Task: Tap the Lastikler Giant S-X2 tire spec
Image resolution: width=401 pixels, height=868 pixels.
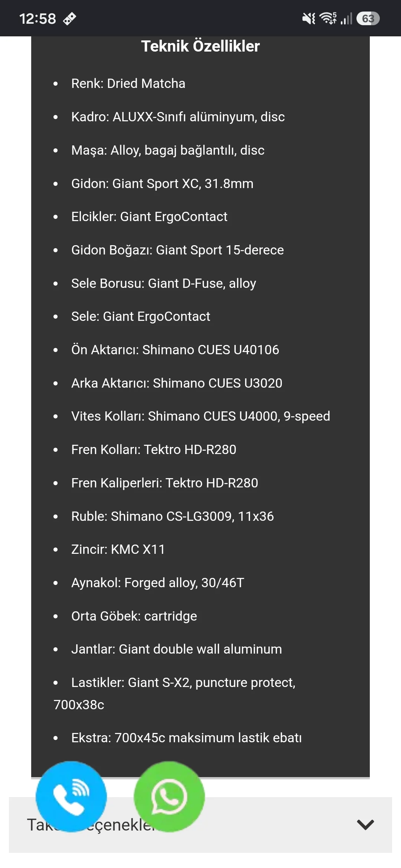Action: (175, 693)
